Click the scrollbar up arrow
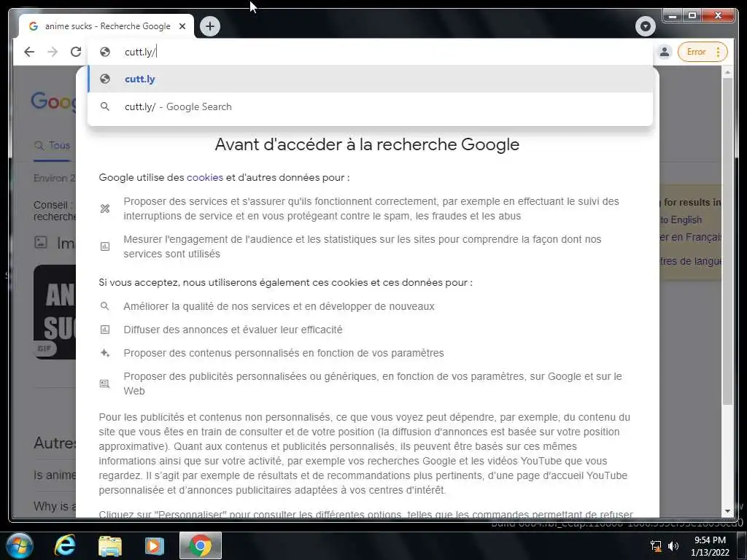This screenshot has width=747, height=560. 727,72
